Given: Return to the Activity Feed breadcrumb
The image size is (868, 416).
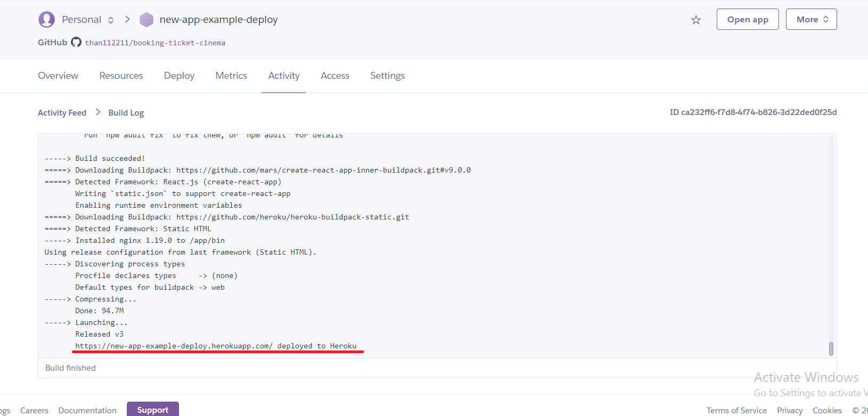Looking at the screenshot, I should (62, 112).
